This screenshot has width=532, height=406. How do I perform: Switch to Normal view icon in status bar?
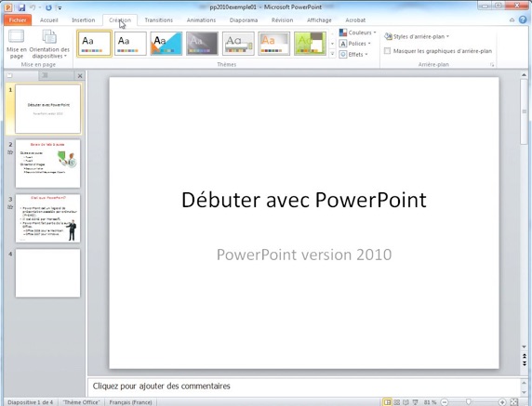click(x=387, y=402)
